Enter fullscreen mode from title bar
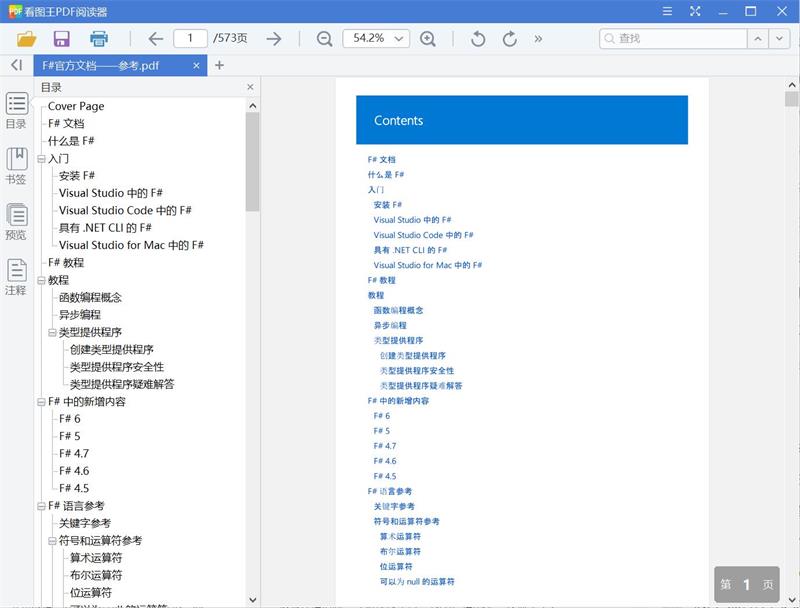The height and width of the screenshot is (608, 800). (x=695, y=11)
